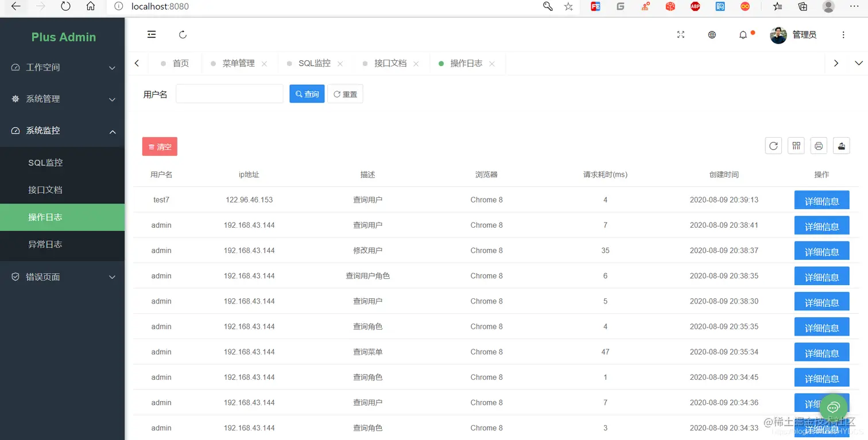This screenshot has height=440, width=868.
Task: Open 详细信息 for the test7 log entry
Action: point(821,200)
